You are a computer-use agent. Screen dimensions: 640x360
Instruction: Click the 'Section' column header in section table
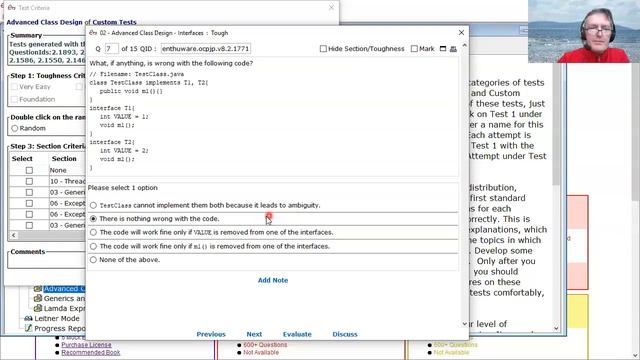click(x=64, y=159)
